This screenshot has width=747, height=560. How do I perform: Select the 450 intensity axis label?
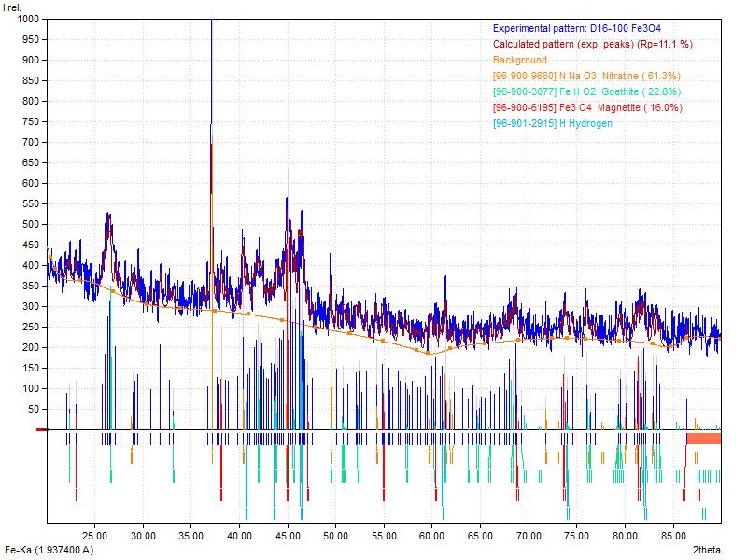click(31, 245)
